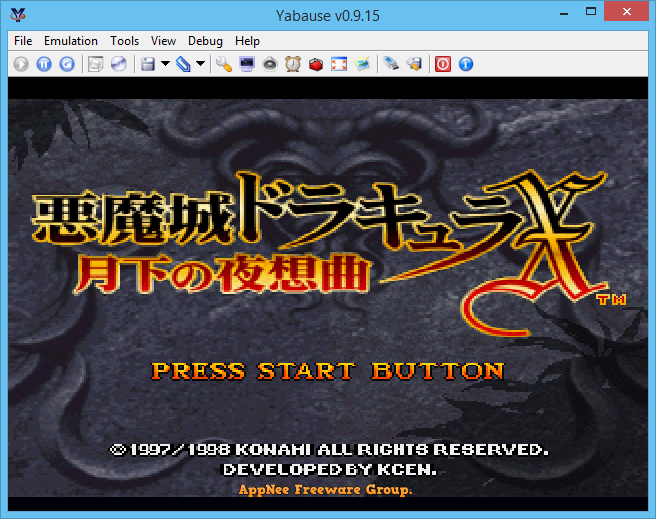Open the Debug menu
Screen dimensions: 656x519
(205, 41)
